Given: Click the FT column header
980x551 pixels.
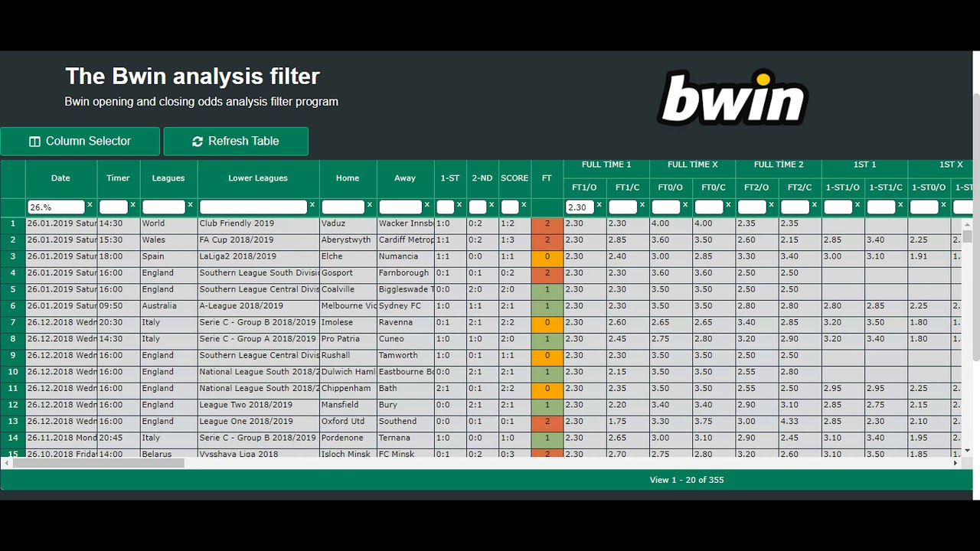Looking at the screenshot, I should (x=547, y=178).
